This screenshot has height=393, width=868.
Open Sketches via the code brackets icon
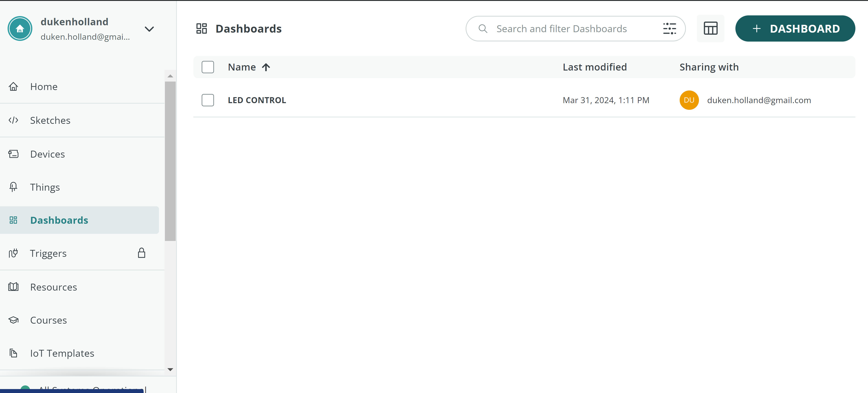tap(14, 120)
